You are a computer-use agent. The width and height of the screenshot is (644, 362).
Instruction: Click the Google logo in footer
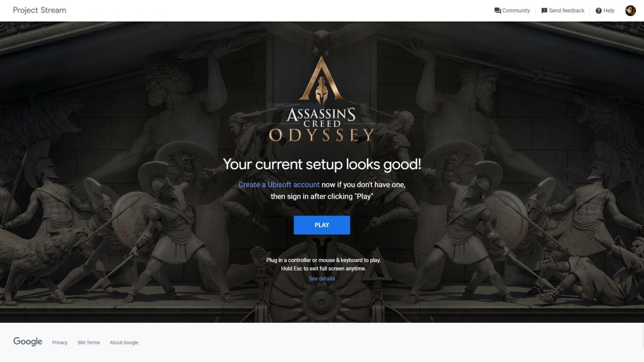coord(28,341)
